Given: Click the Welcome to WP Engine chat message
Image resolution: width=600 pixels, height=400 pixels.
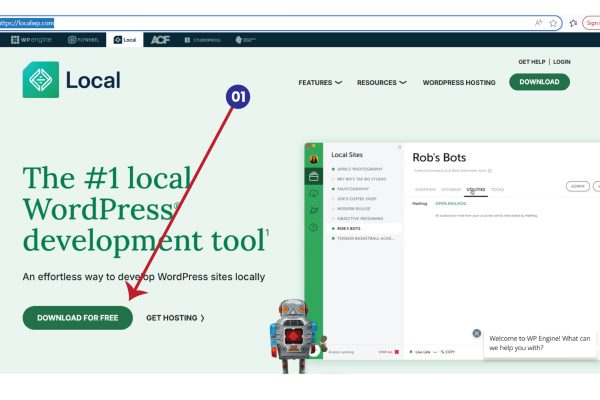Looking at the screenshot, I should coord(540,343).
